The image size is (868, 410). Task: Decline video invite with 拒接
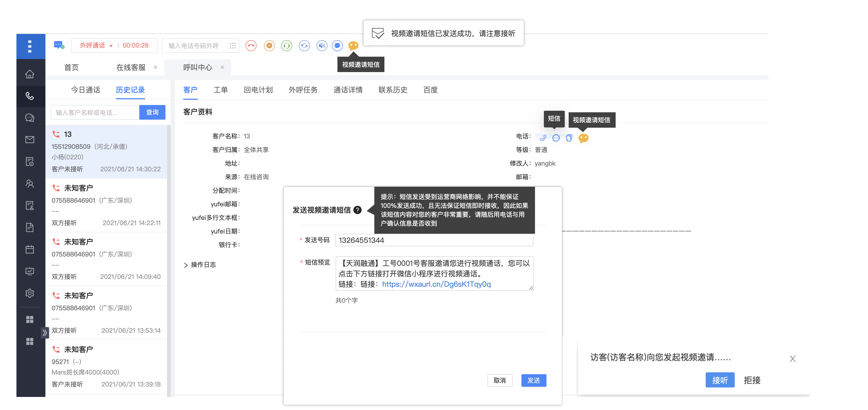pos(752,380)
